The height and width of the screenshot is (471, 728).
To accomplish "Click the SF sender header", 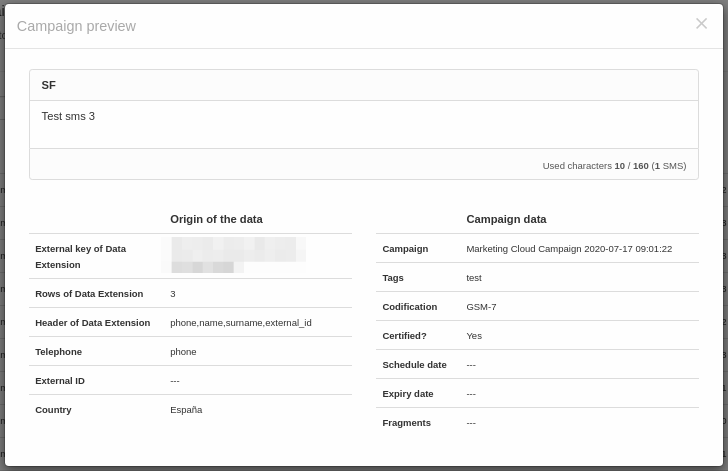I will [x=49, y=85].
